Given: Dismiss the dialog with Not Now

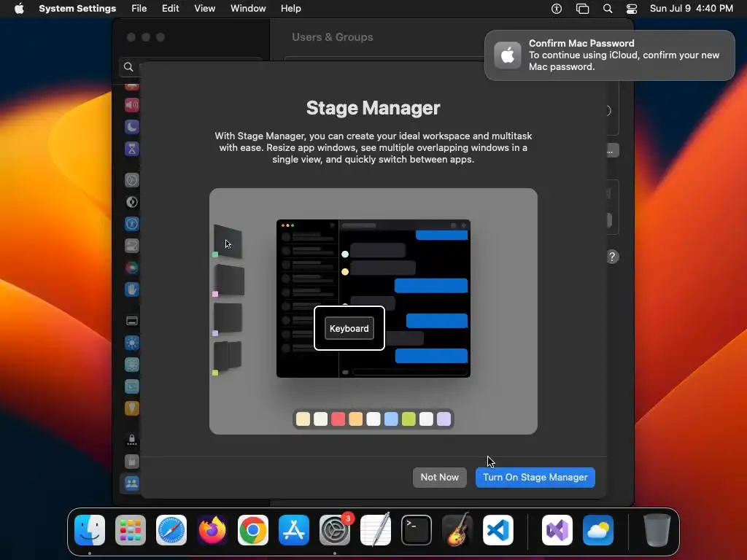Looking at the screenshot, I should (x=439, y=478).
